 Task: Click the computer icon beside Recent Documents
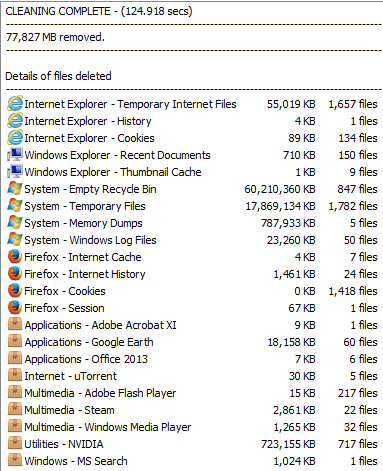tap(15, 155)
